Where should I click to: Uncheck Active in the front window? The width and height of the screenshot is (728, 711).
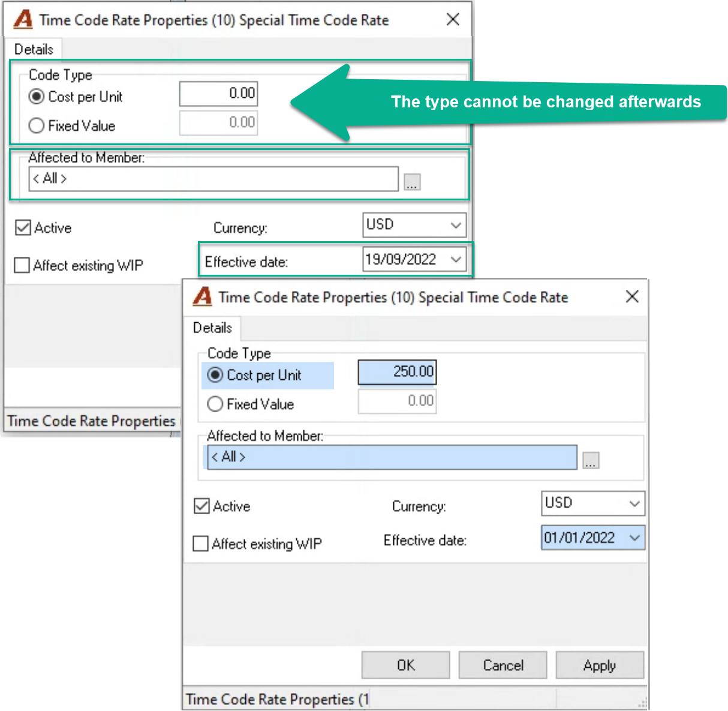click(201, 506)
